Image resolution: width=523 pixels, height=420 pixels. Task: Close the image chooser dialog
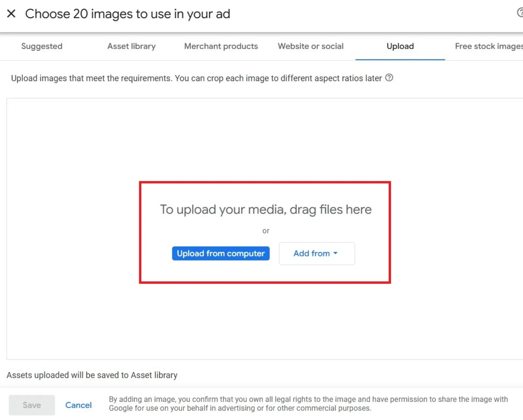[x=11, y=14]
